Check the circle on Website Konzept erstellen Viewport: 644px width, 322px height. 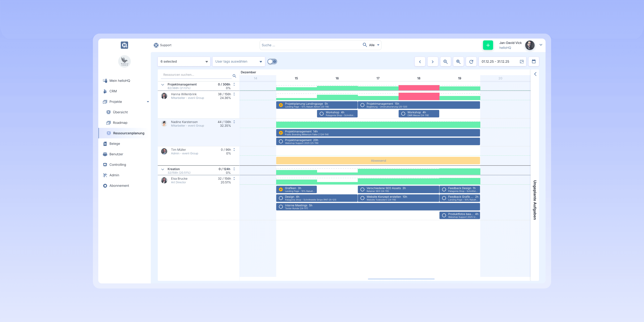[362, 198]
